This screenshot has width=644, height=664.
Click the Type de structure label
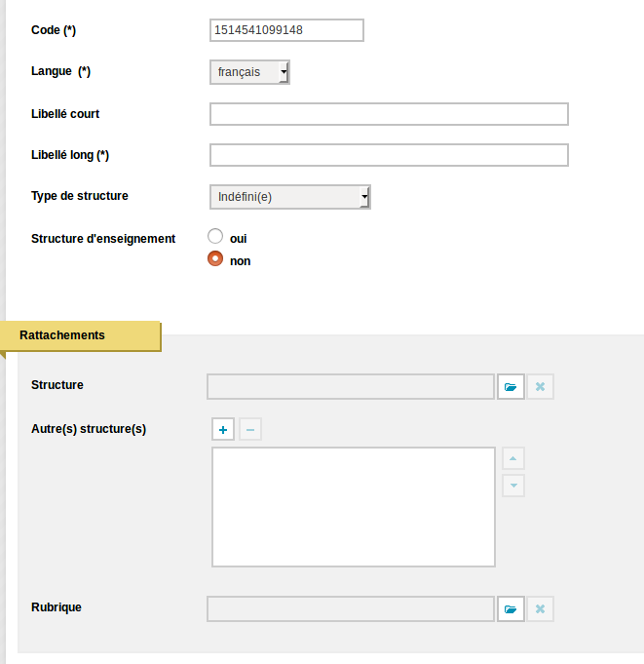click(x=80, y=196)
